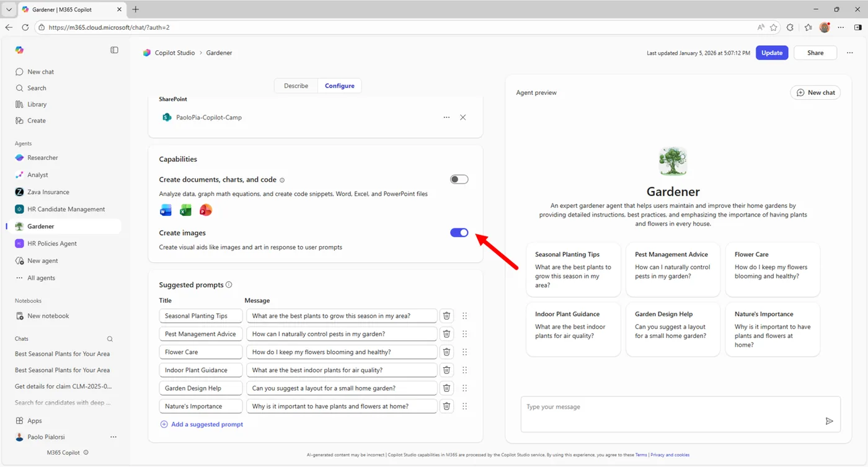
Task: Click the Update button
Action: point(771,53)
